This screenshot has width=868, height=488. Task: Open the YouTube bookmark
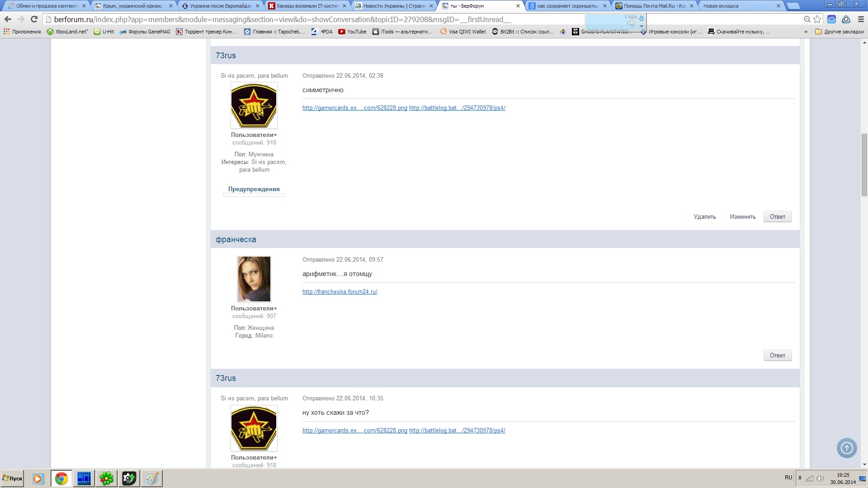click(x=353, y=32)
